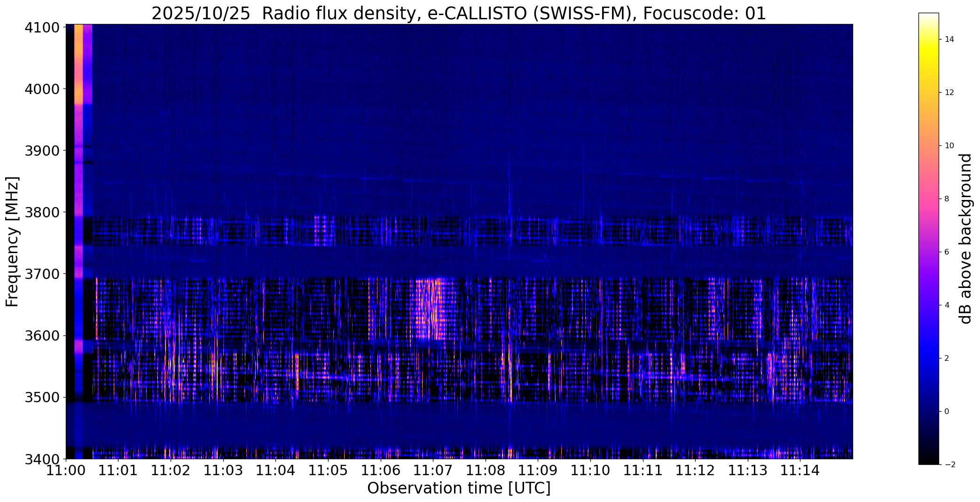Click the 4000 MHz frequency tick label

(42, 89)
